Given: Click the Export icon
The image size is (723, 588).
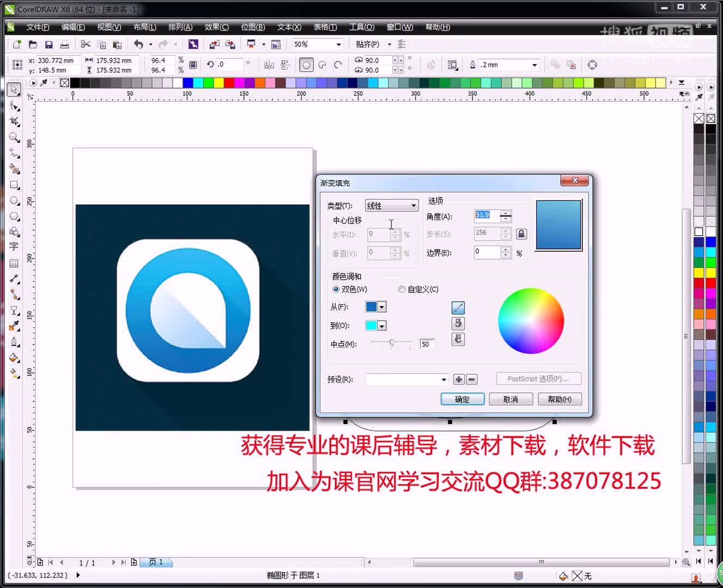Looking at the screenshot, I should [x=230, y=44].
